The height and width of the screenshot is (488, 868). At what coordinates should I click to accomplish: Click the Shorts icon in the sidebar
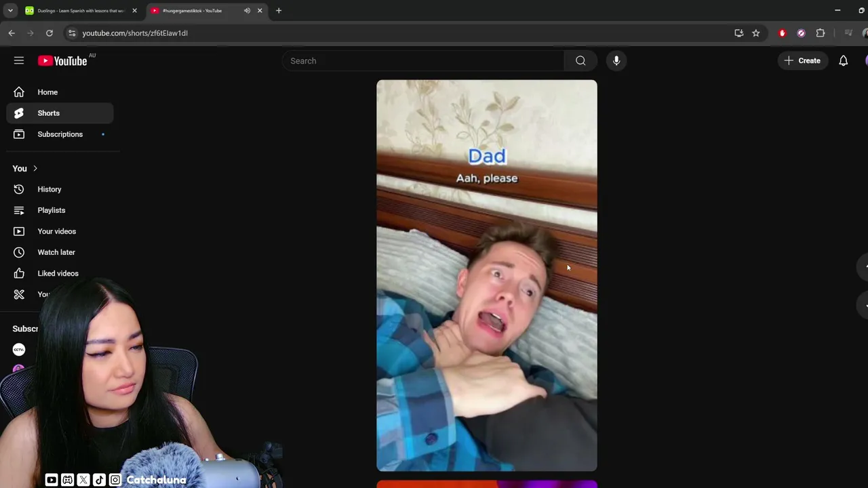(19, 113)
